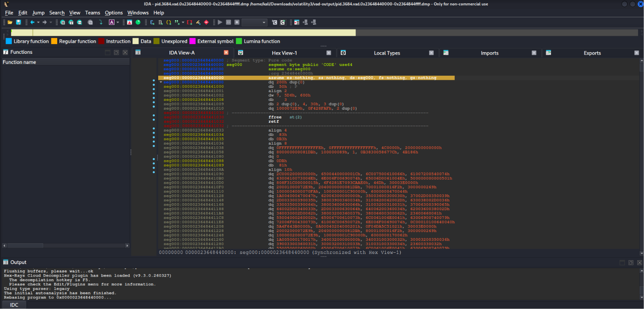Viewport: 644px width, 309px height.
Task: Expand the back navigation history dropdown arrow
Action: (38, 22)
